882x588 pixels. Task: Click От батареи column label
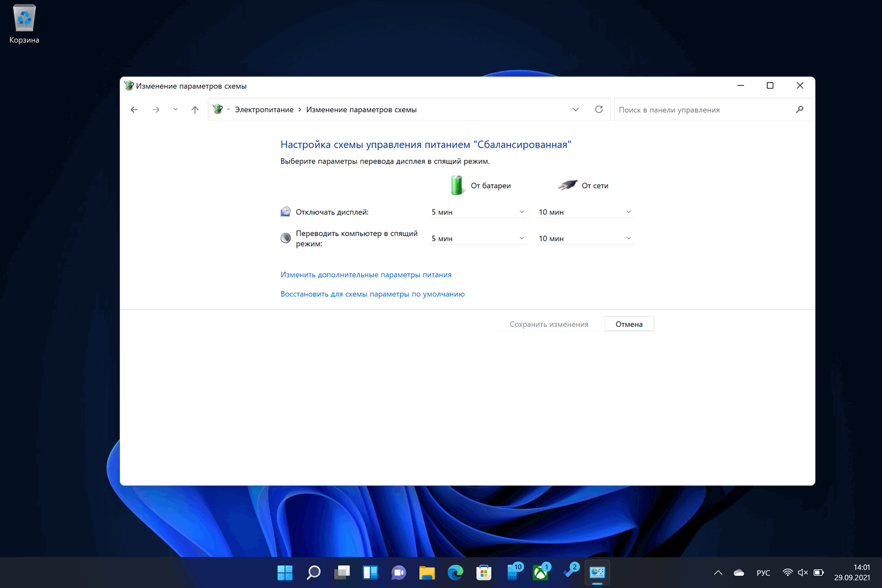pos(490,186)
